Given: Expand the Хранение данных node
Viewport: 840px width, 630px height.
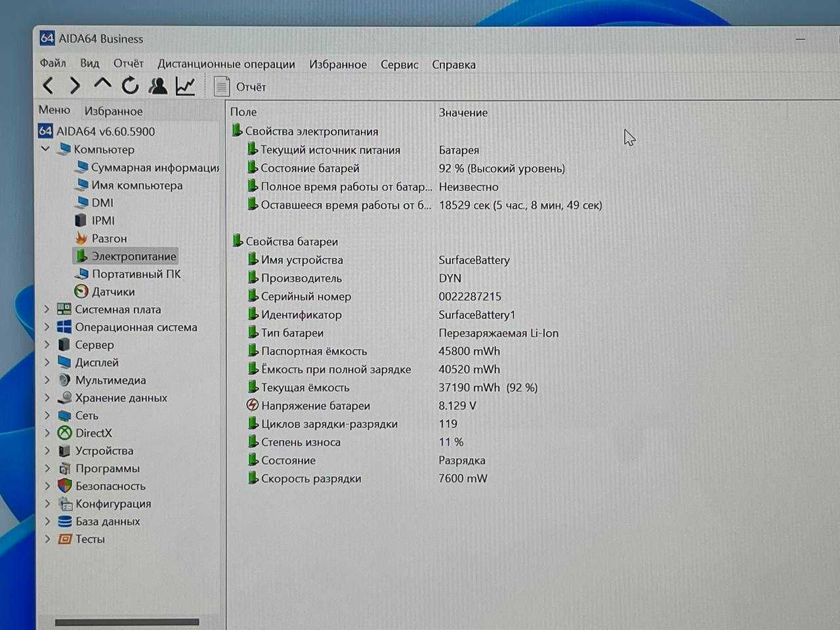Looking at the screenshot, I should [x=47, y=398].
